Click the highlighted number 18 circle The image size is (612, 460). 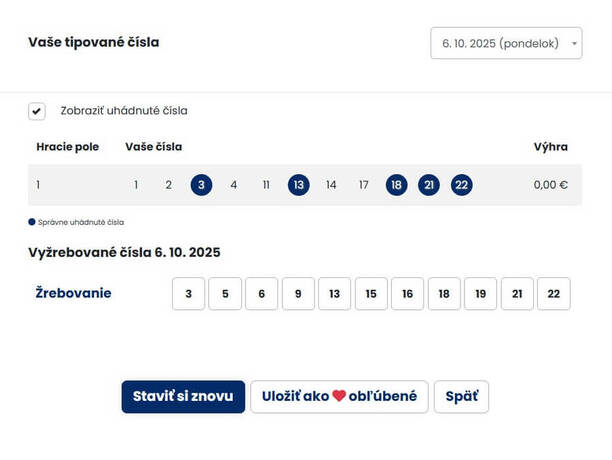tap(397, 185)
